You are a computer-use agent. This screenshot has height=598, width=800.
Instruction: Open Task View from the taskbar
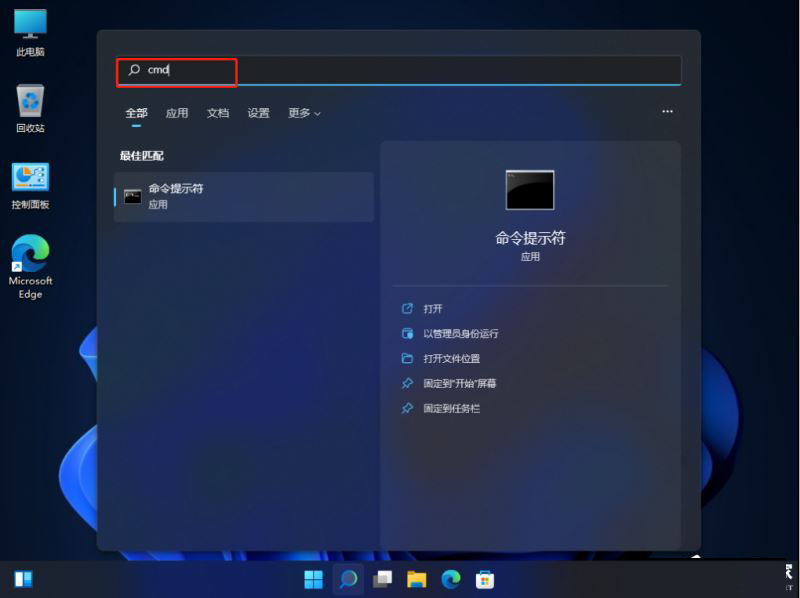[381, 579]
